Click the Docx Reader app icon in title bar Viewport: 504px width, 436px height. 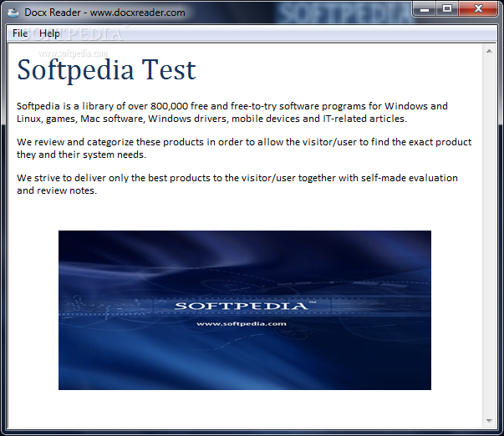(x=13, y=13)
